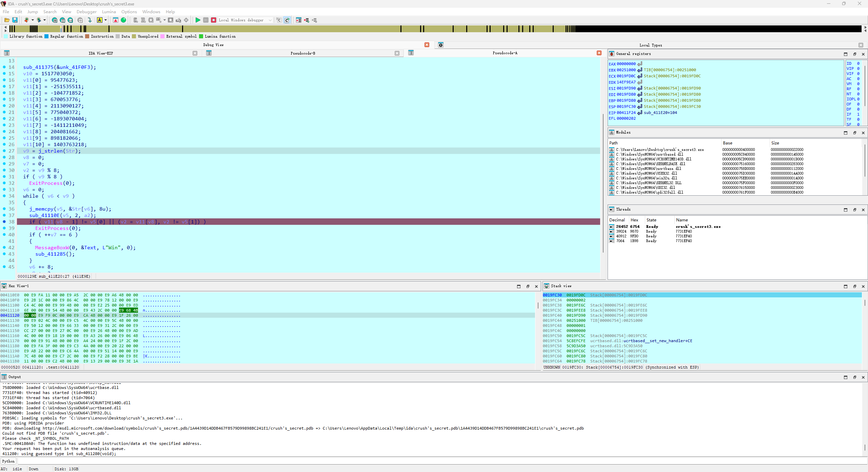Screen dimensions: 868x472
Task: Close the Debug View tab
Action: coord(427,45)
